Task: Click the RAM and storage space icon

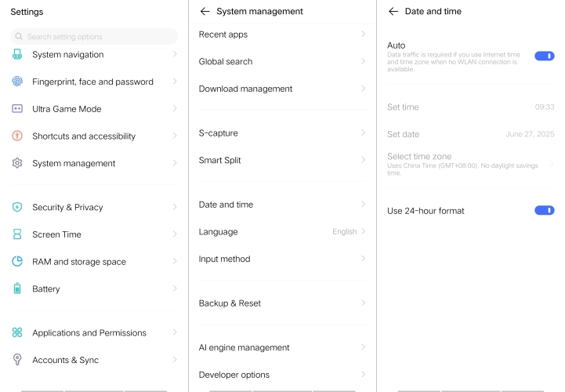Action: [17, 262]
